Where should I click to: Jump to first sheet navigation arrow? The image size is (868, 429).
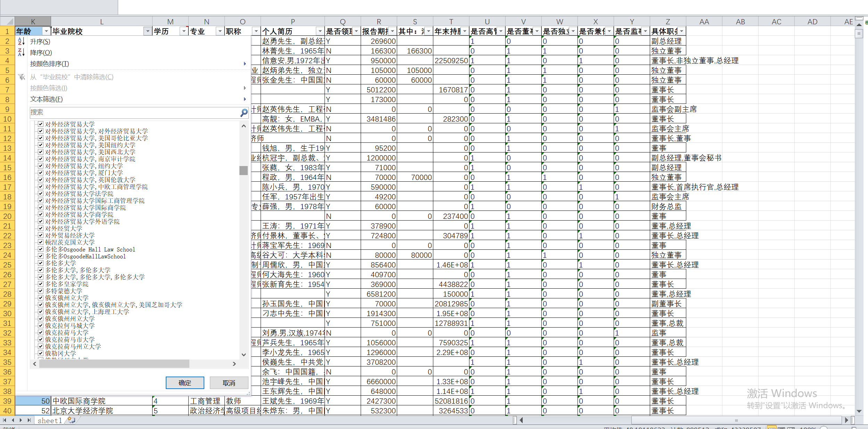click(x=5, y=420)
